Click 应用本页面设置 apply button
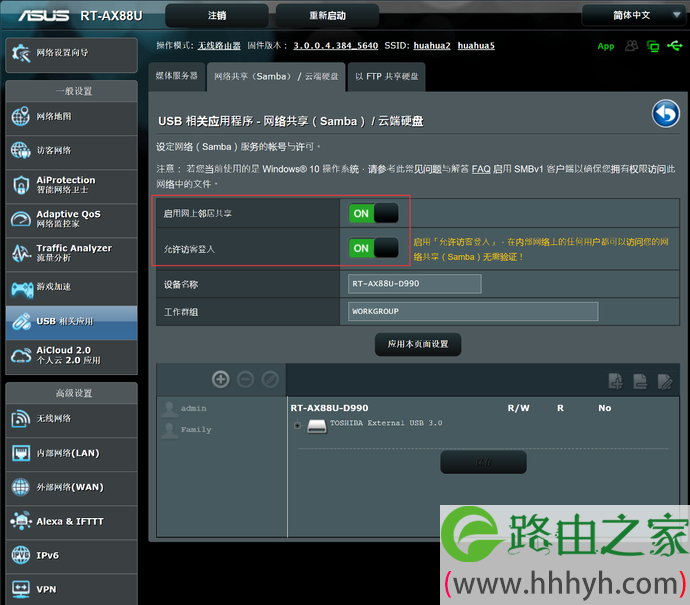Image resolution: width=690 pixels, height=605 pixels. coord(418,344)
